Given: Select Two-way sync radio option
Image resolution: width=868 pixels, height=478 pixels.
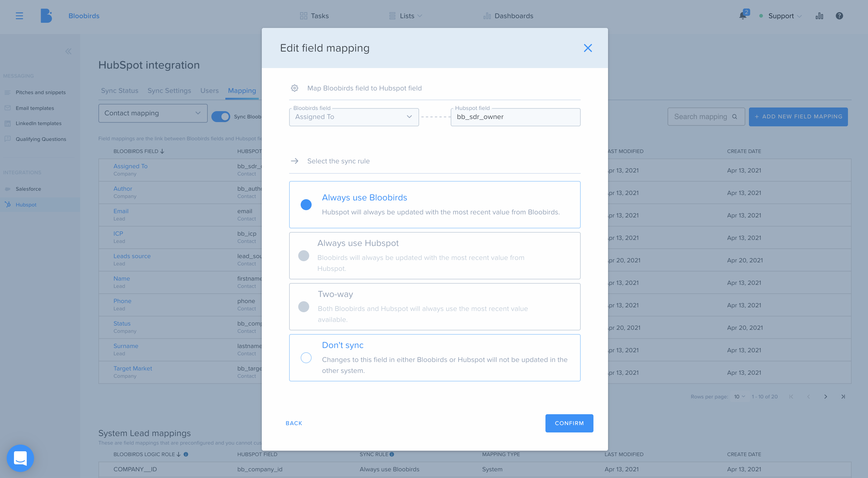Looking at the screenshot, I should pos(303,306).
